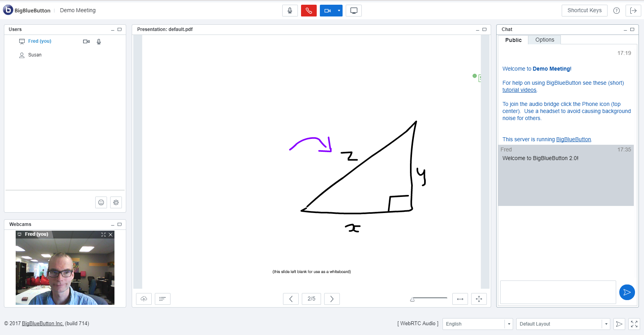Open the tutorial videos link

519,90
